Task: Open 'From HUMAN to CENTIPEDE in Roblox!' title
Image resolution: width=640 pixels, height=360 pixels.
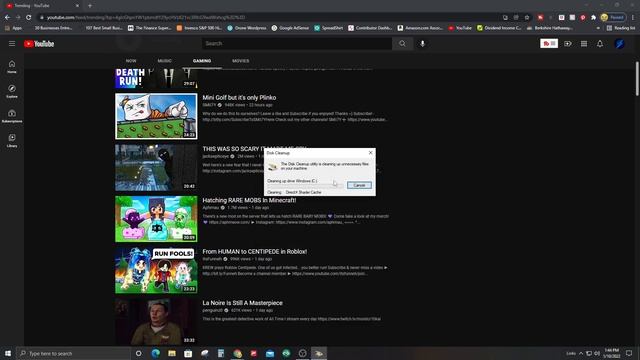Action: pyautogui.click(x=255, y=252)
